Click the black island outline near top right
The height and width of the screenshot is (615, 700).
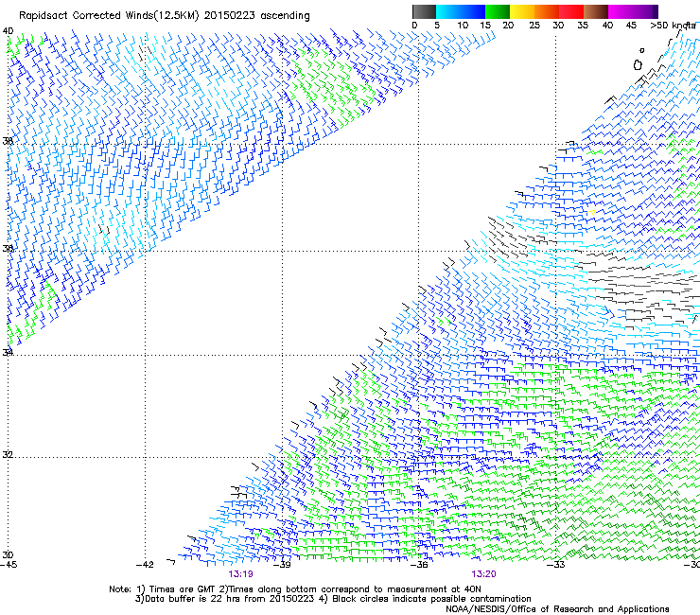point(638,65)
